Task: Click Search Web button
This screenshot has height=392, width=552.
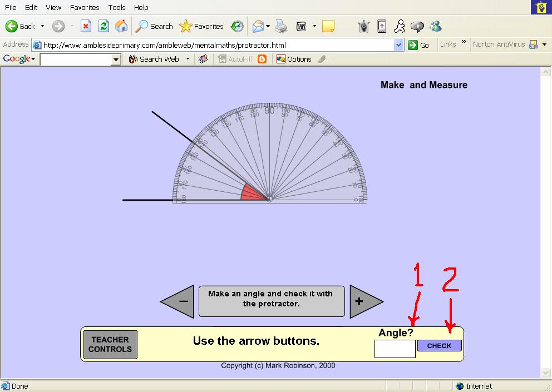Action: (x=154, y=59)
